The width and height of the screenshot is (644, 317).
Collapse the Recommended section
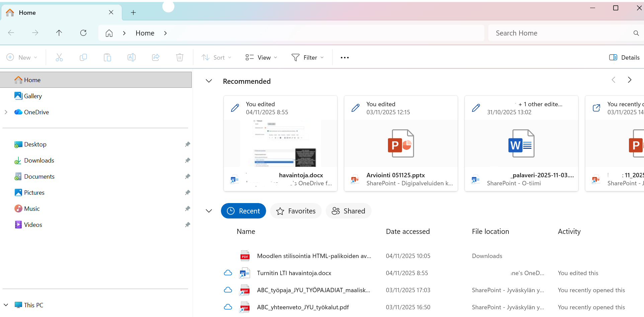tap(209, 81)
